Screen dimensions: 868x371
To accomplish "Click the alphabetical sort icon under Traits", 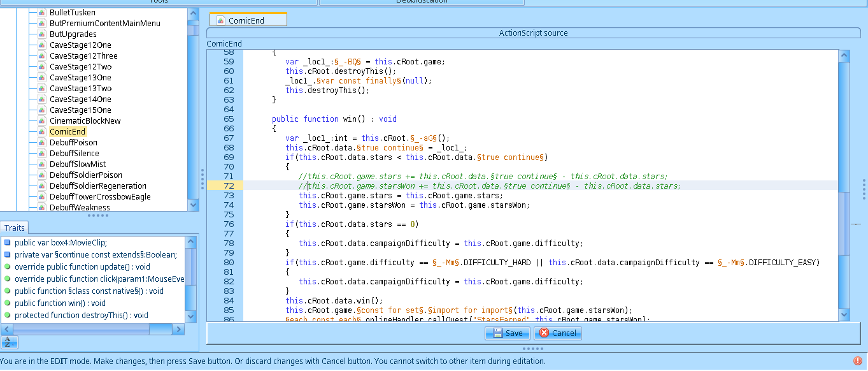I will 10,342.
